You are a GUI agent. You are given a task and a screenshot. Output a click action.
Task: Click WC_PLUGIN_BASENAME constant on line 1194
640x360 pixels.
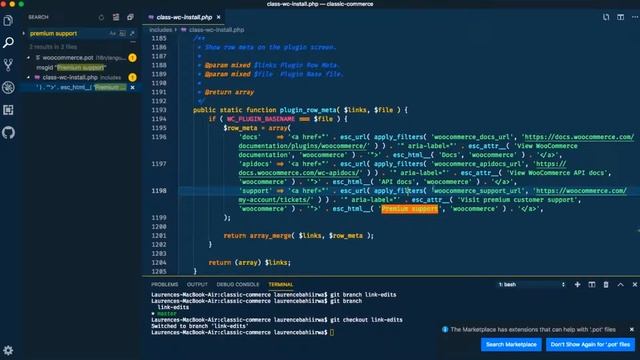(260, 119)
